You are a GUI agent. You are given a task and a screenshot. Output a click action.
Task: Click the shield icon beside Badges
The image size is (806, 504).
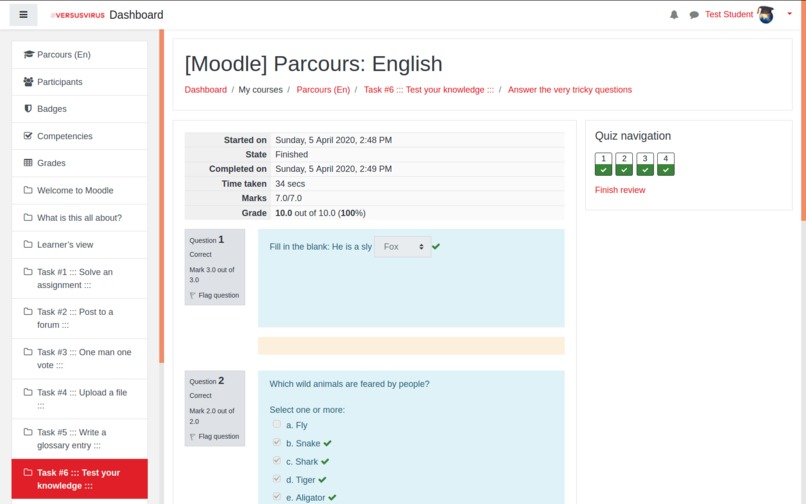pos(28,109)
